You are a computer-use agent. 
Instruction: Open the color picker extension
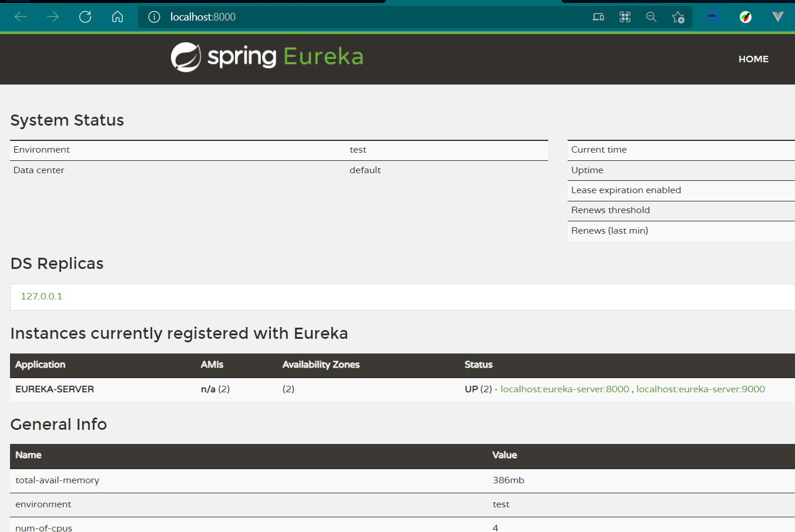746,17
